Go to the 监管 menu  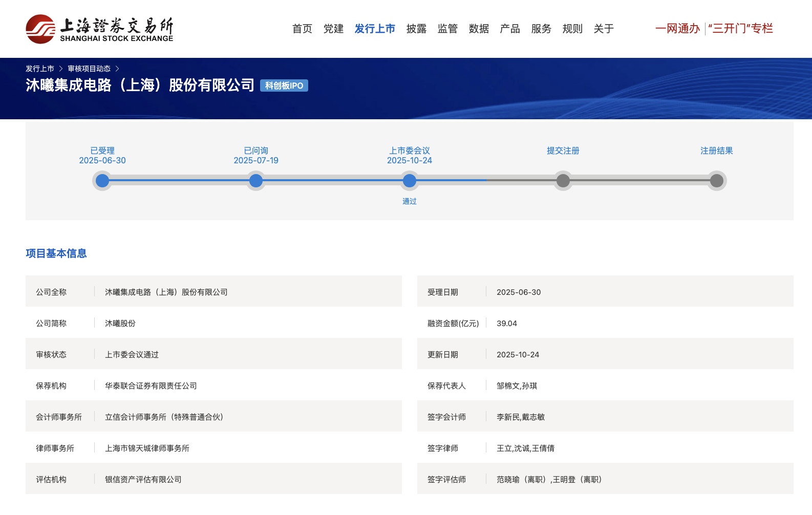447,29
